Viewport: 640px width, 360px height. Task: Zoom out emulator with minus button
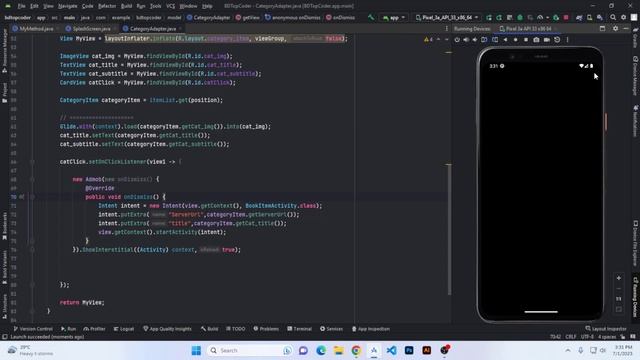coord(619,289)
